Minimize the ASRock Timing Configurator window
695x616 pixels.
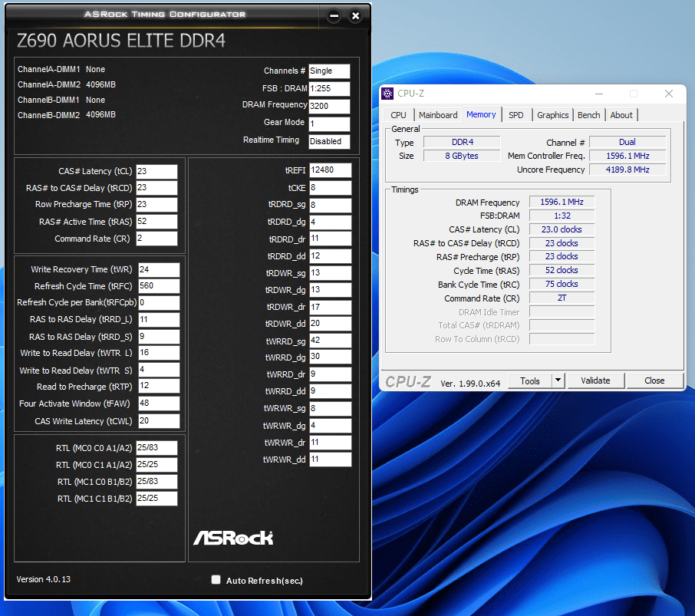(334, 16)
